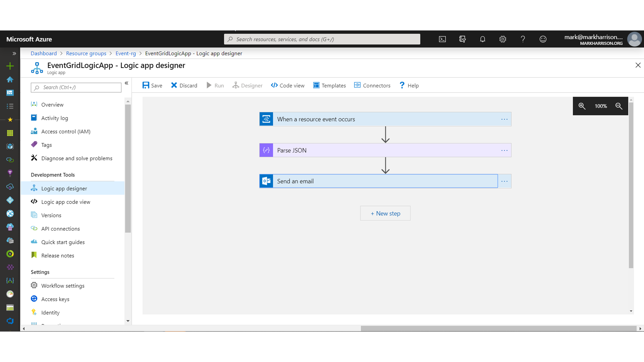Select Logic app code view menu item
This screenshot has width=644, height=362.
(x=66, y=202)
